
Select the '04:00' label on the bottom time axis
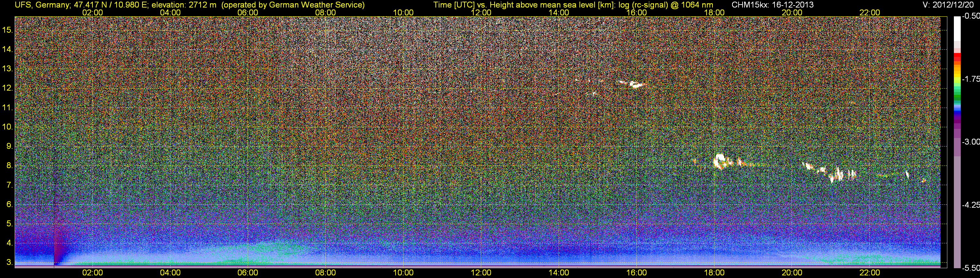170,273
